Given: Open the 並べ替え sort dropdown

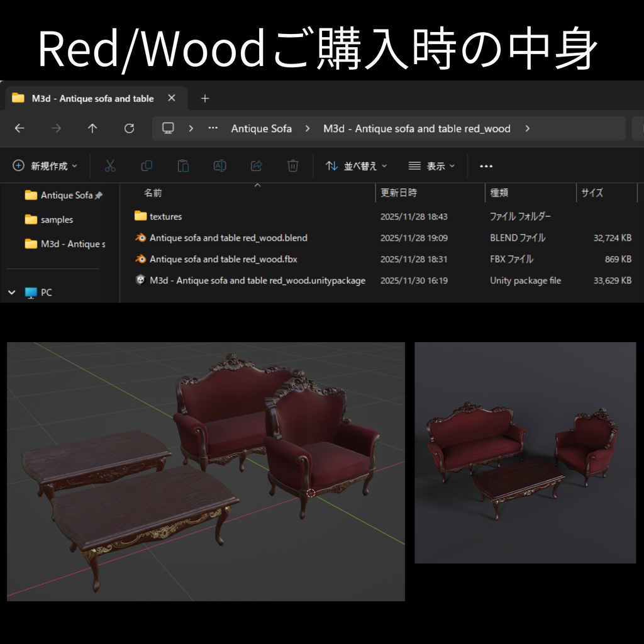Looking at the screenshot, I should pyautogui.click(x=355, y=165).
